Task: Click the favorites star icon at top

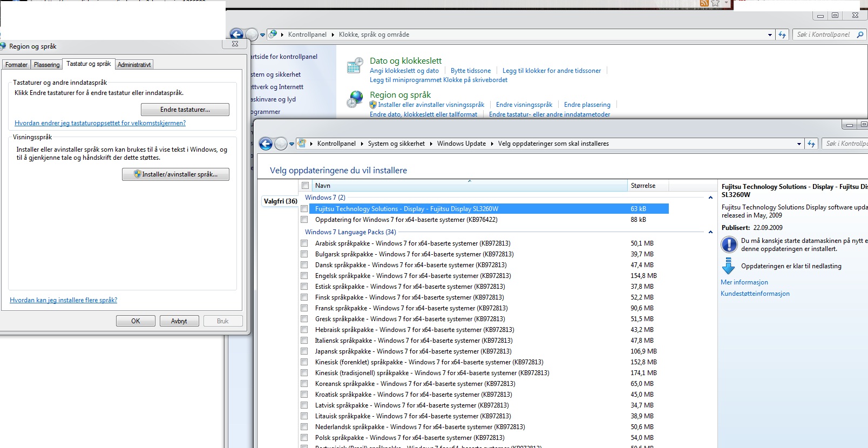Action: click(x=716, y=3)
